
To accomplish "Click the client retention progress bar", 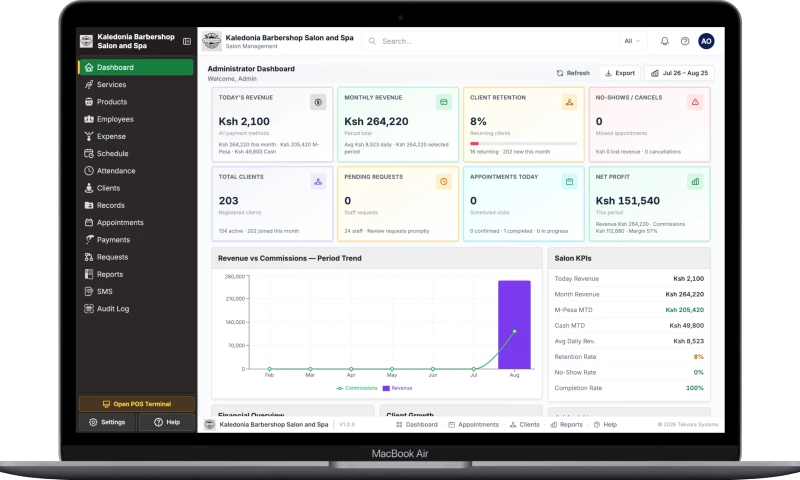I will tap(523, 144).
